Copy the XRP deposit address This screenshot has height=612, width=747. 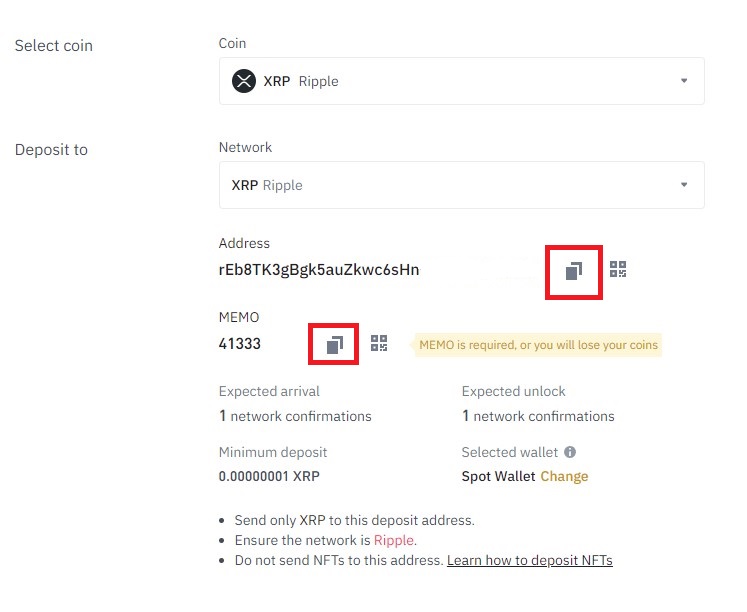coord(574,271)
